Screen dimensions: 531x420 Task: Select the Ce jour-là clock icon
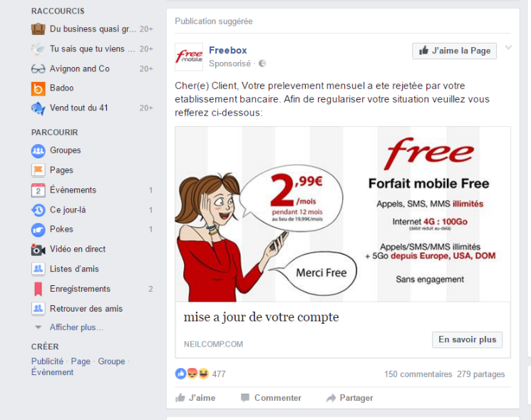(x=38, y=210)
